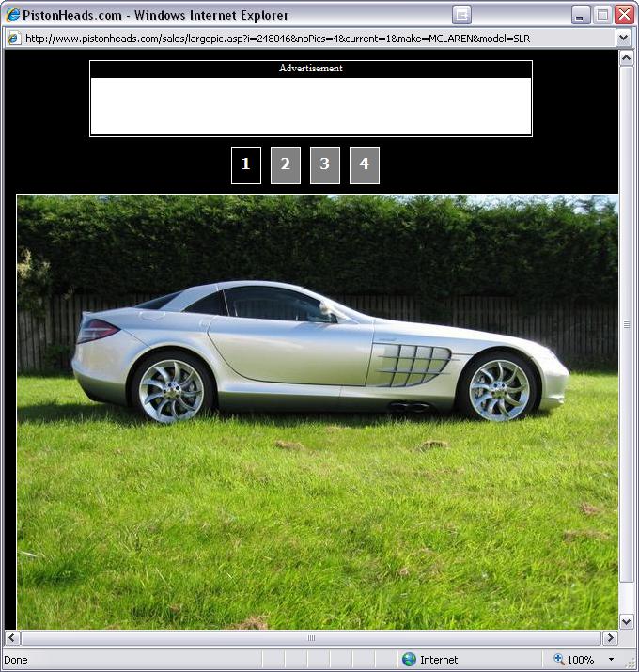639x672 pixels.
Task: Select picture number 1
Action: click(246, 165)
